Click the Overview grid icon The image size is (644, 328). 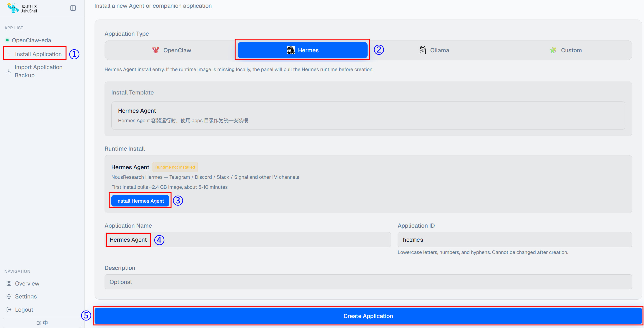coord(9,283)
